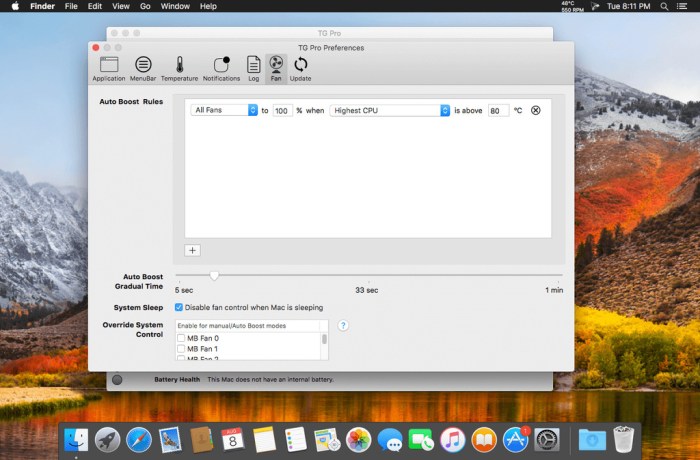This screenshot has width=700, height=460.
Task: Launch Safari from the Dock
Action: click(x=139, y=439)
